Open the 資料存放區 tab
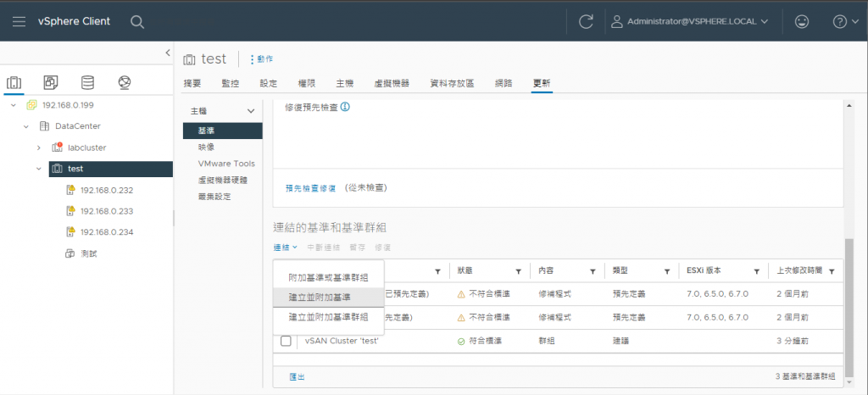Viewport: 868px width, 395px height. (x=453, y=84)
